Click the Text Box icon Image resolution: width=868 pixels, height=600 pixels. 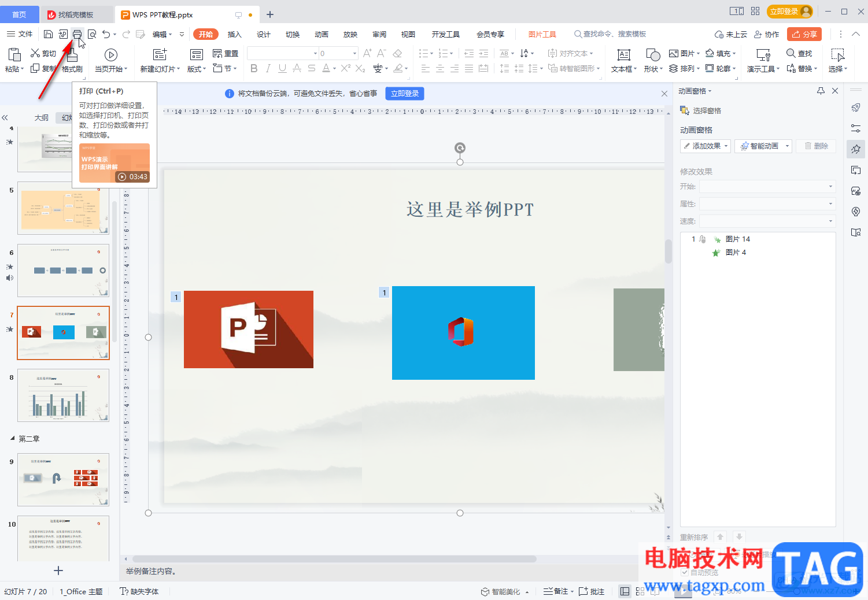[x=623, y=55]
